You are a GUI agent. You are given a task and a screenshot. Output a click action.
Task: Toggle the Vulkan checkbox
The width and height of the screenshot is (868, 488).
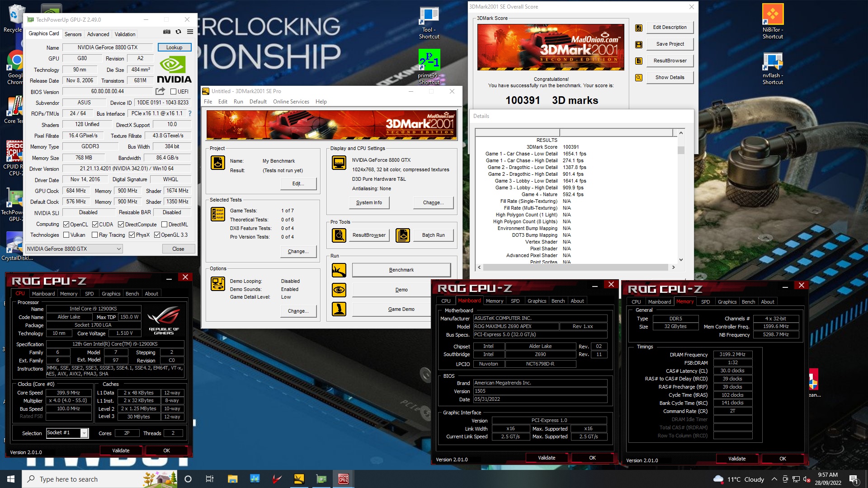[x=66, y=235]
